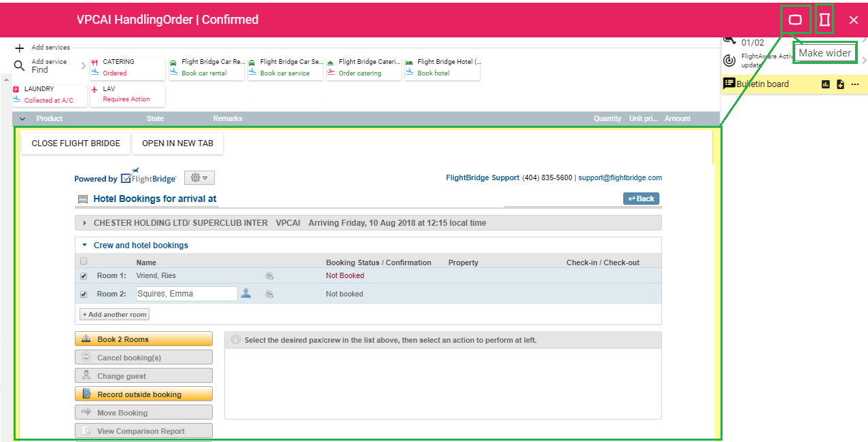Toggle the select-all checkbox in bookings header
The width and height of the screenshot is (868, 442).
(84, 261)
